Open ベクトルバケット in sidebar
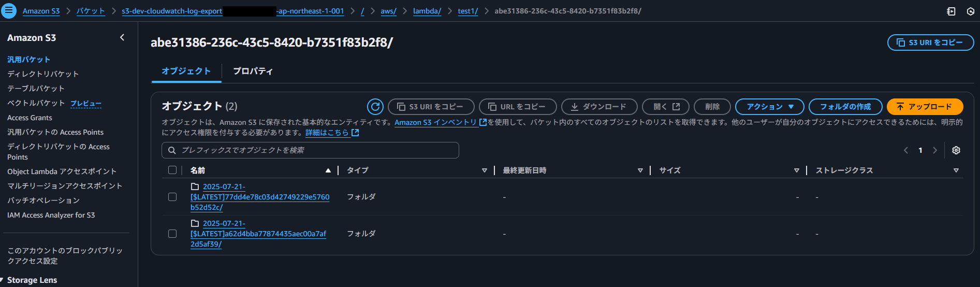Viewport: 980px width, 287px height. coord(36,103)
